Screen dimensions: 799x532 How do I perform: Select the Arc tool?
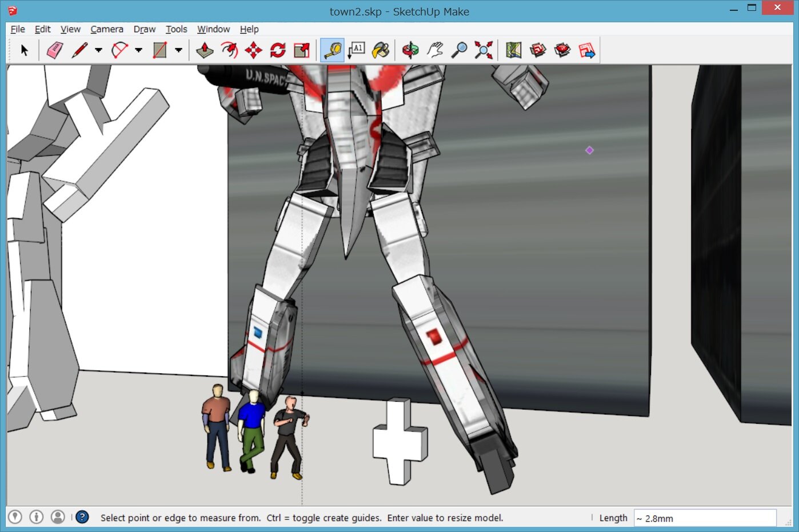click(119, 50)
